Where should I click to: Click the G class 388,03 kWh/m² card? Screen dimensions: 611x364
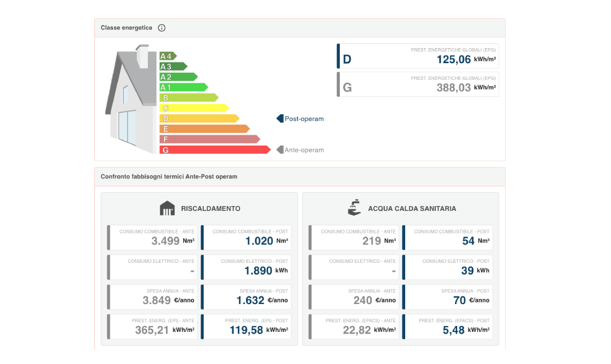point(418,85)
